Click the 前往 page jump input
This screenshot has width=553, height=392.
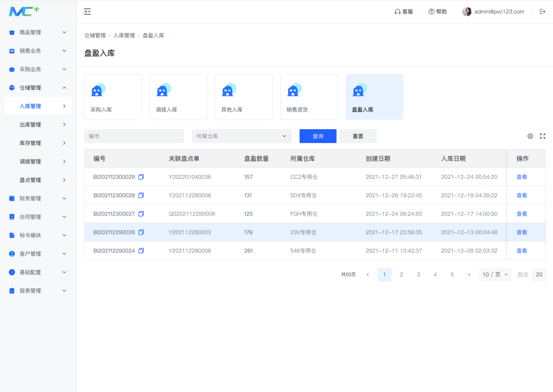pos(539,275)
